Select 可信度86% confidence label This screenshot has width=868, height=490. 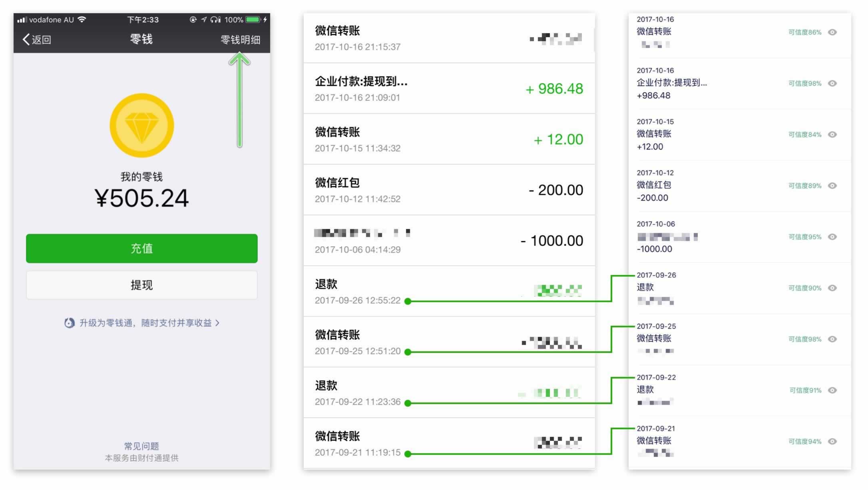[x=805, y=32]
